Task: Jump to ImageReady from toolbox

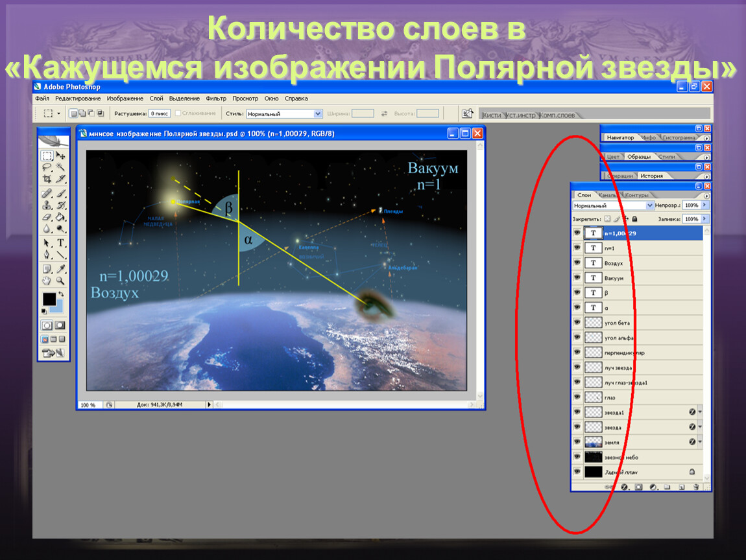Action: tap(53, 353)
